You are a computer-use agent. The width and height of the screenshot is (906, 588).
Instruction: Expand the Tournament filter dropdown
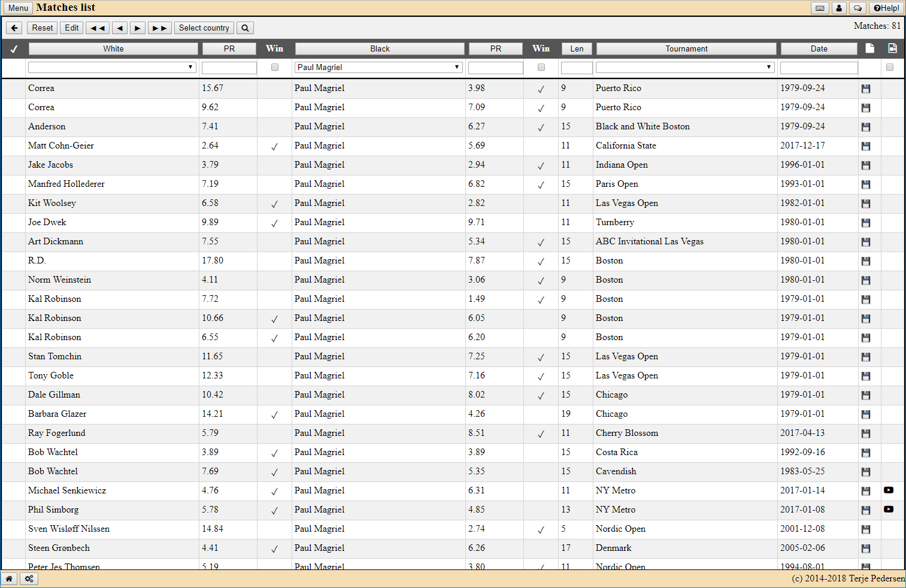[685, 67]
